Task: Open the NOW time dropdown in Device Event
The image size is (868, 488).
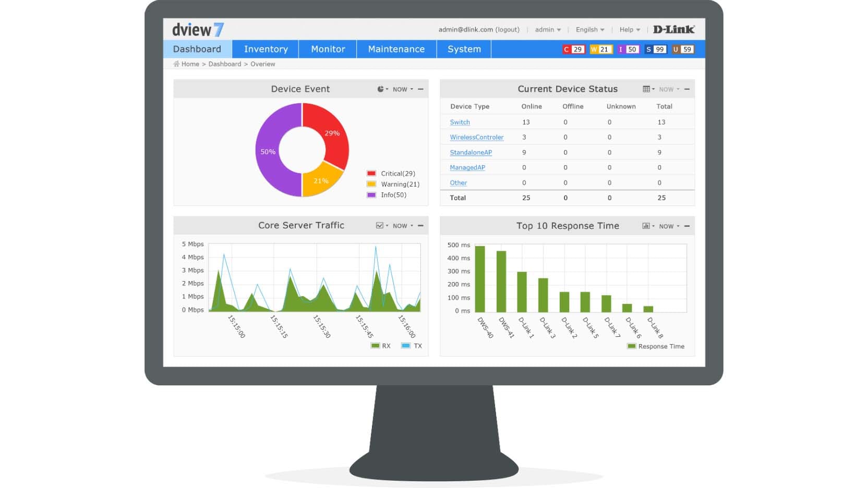Action: click(x=402, y=89)
